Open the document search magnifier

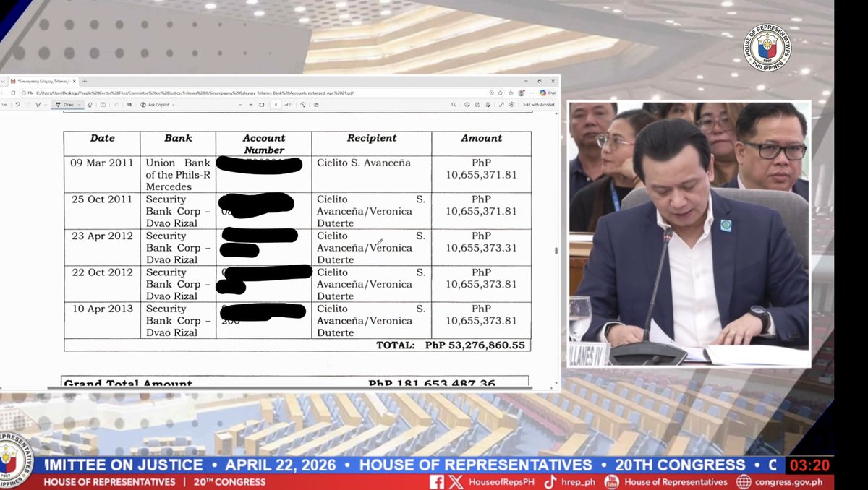tap(454, 104)
